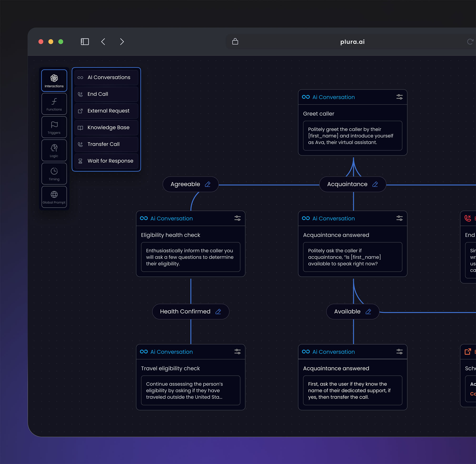Open settings of Travel eligibility check node
This screenshot has height=464, width=476.
[x=238, y=352]
